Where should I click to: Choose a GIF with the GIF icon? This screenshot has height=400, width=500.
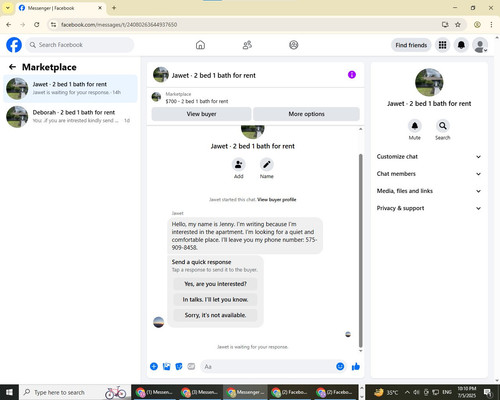click(191, 367)
